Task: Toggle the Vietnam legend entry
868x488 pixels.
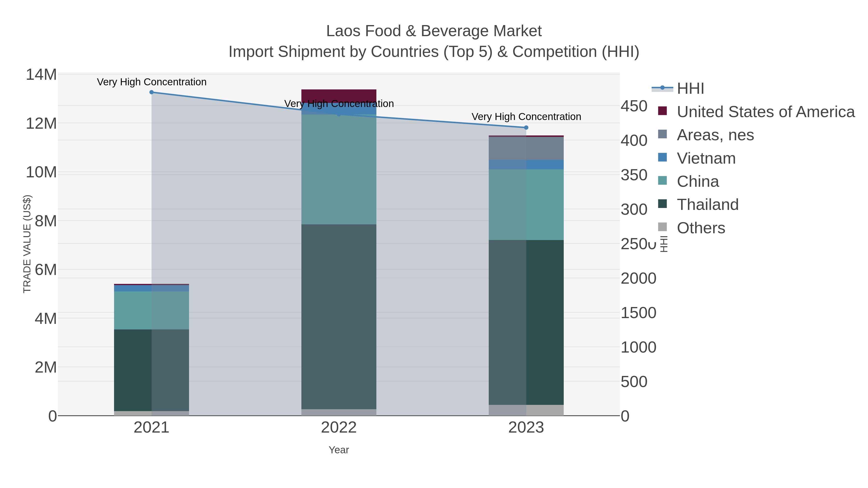Action: click(697, 158)
